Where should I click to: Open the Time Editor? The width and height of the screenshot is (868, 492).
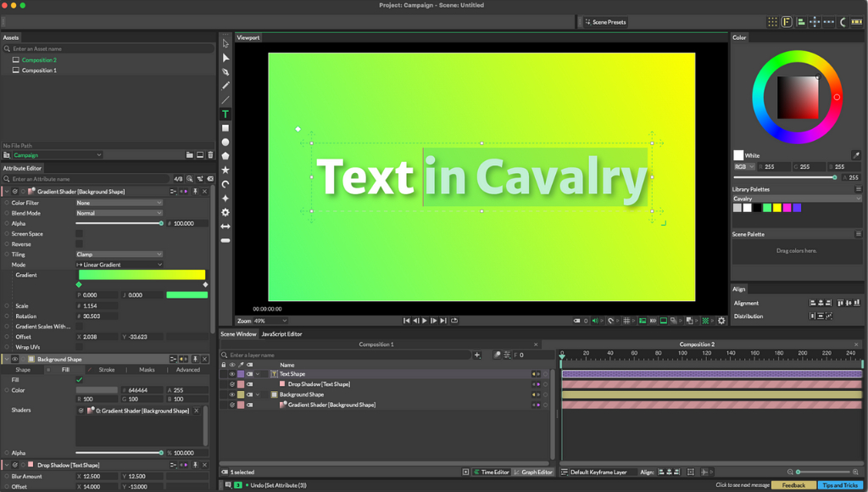click(x=491, y=472)
